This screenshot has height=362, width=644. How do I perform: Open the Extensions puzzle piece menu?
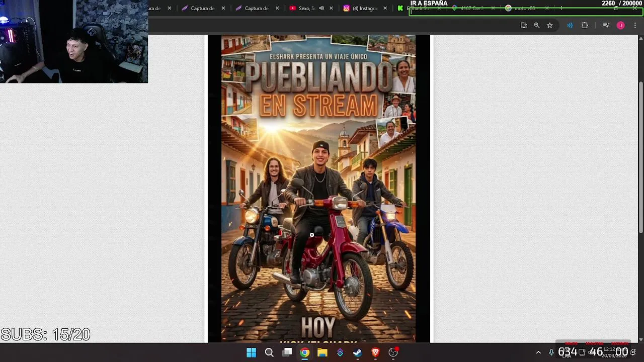click(x=585, y=25)
